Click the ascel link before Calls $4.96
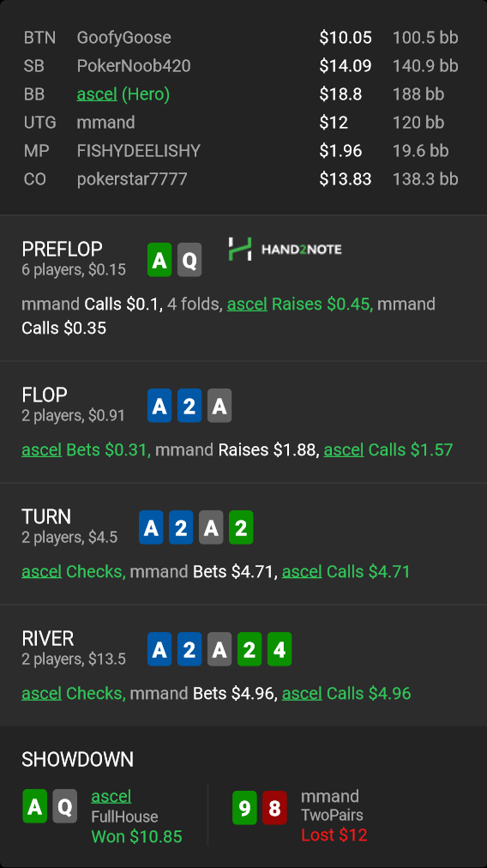 click(x=302, y=693)
